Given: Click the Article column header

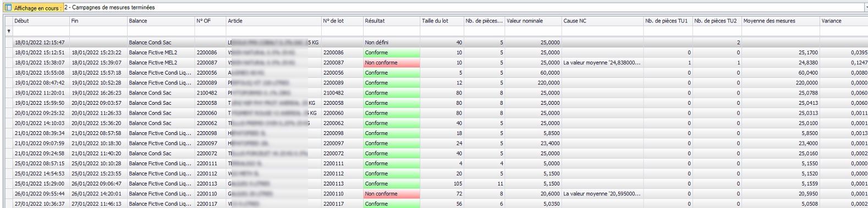Looking at the screenshot, I should click(x=274, y=21).
